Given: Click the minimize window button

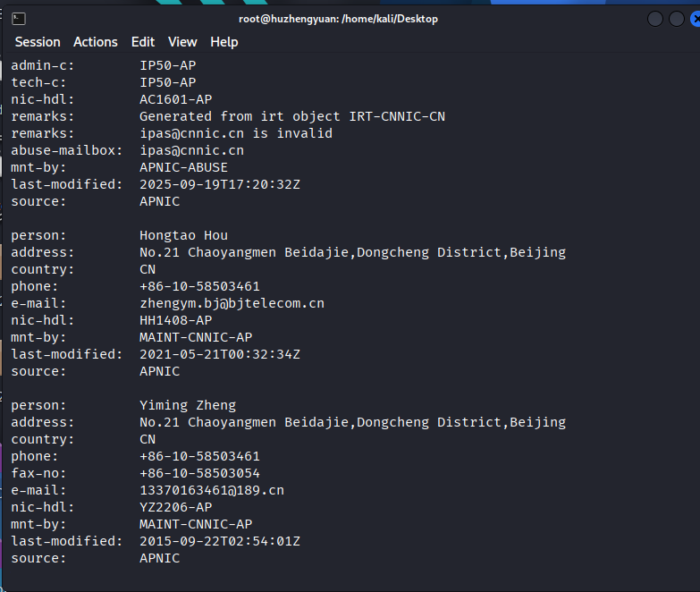Looking at the screenshot, I should click(655, 19).
